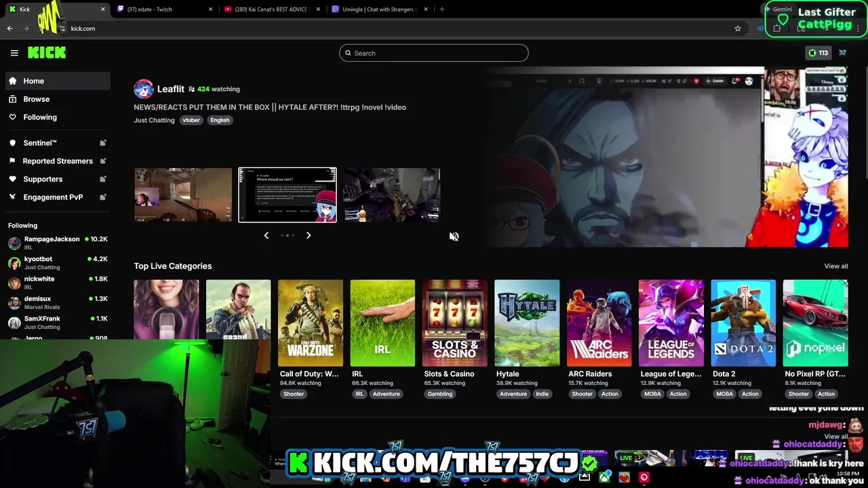Open RampageJackson's channel in Following list
Viewport: 868px width, 488px height.
[58, 243]
